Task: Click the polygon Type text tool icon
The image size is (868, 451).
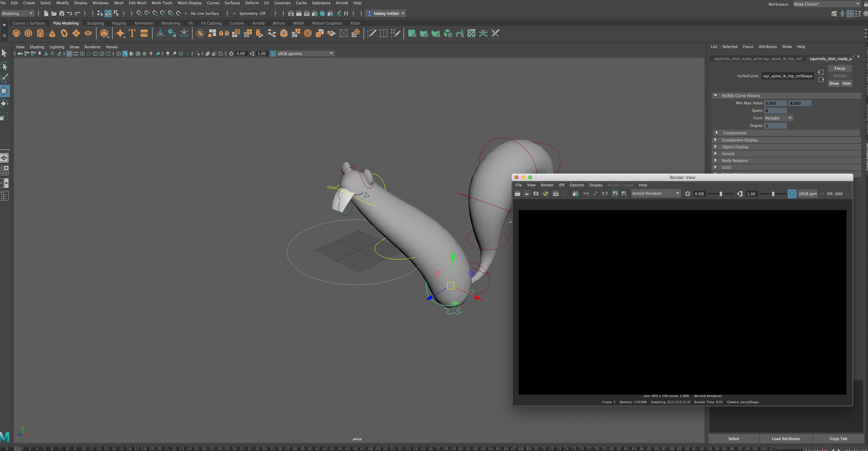Action: [x=132, y=33]
